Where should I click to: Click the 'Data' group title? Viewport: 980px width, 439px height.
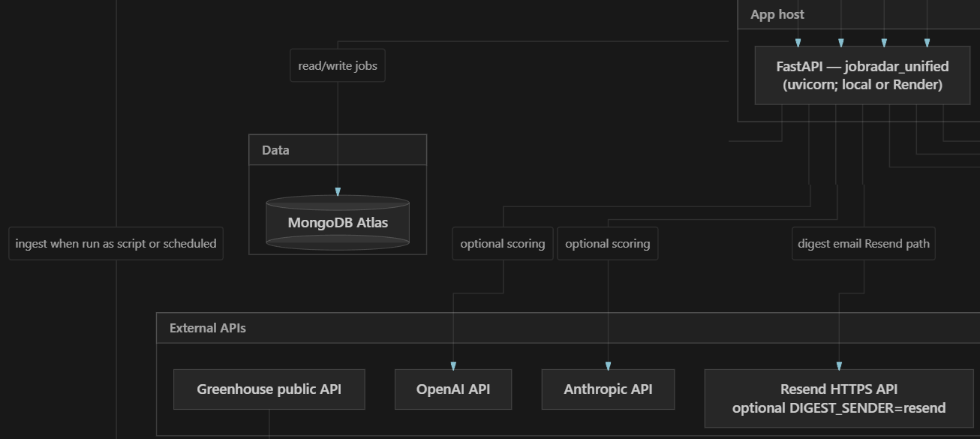click(x=275, y=150)
